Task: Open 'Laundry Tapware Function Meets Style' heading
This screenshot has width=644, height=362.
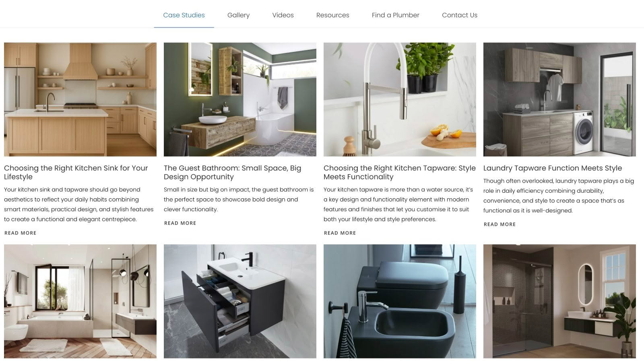Action: point(553,168)
